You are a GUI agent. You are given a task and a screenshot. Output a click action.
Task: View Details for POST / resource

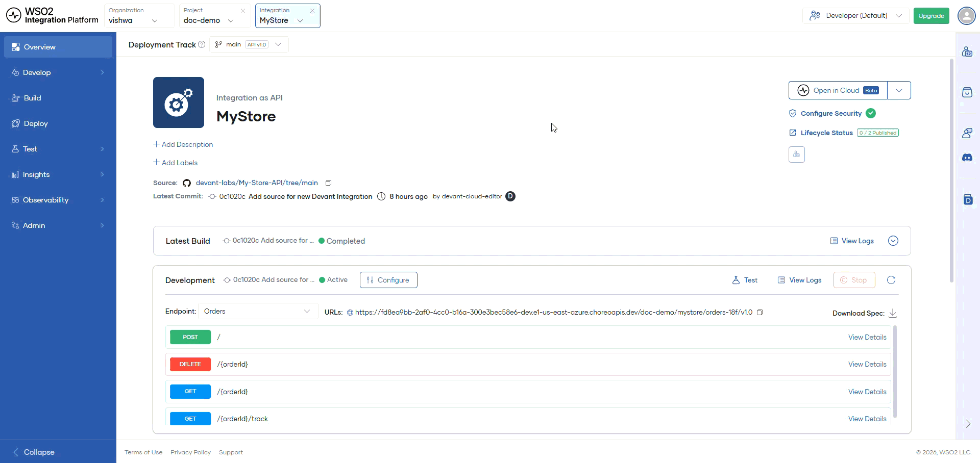(x=867, y=337)
